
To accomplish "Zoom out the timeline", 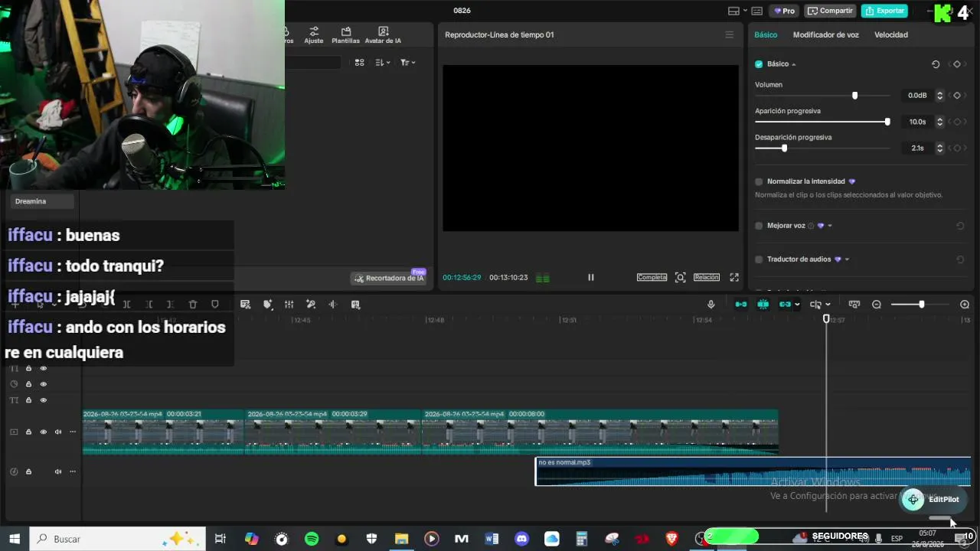I will pos(877,305).
